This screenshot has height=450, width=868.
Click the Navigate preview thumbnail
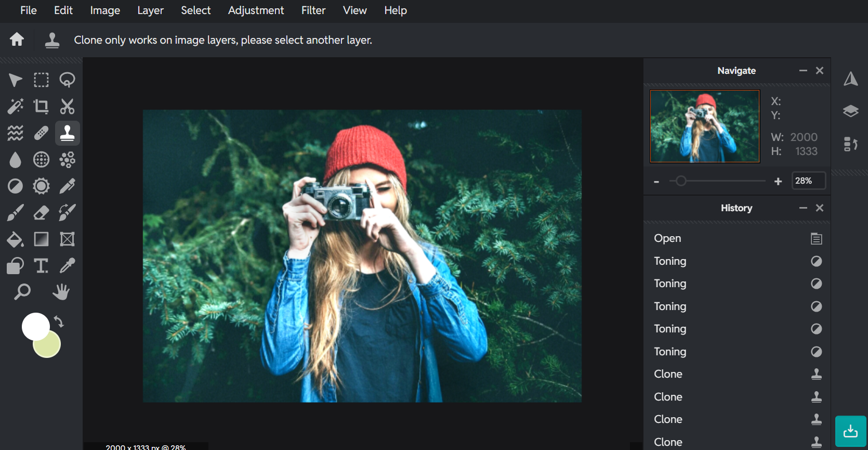(x=705, y=126)
